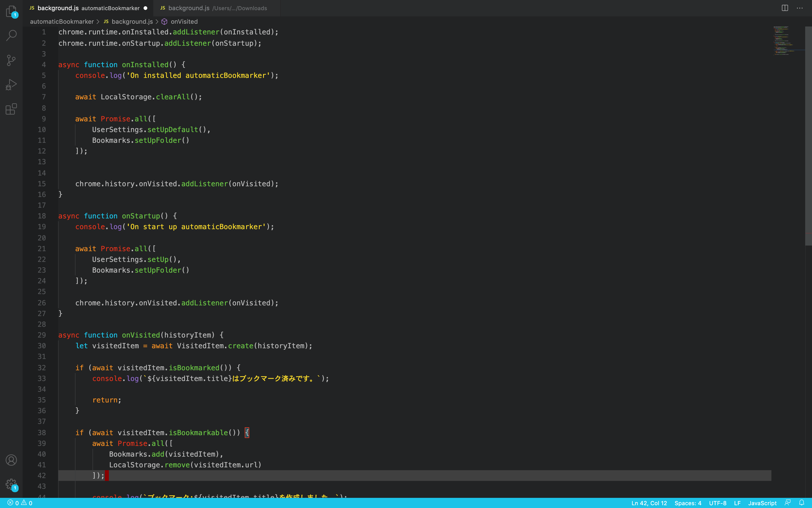This screenshot has width=812, height=508.
Task: Click line number 29 in the gutter
Action: (x=42, y=335)
